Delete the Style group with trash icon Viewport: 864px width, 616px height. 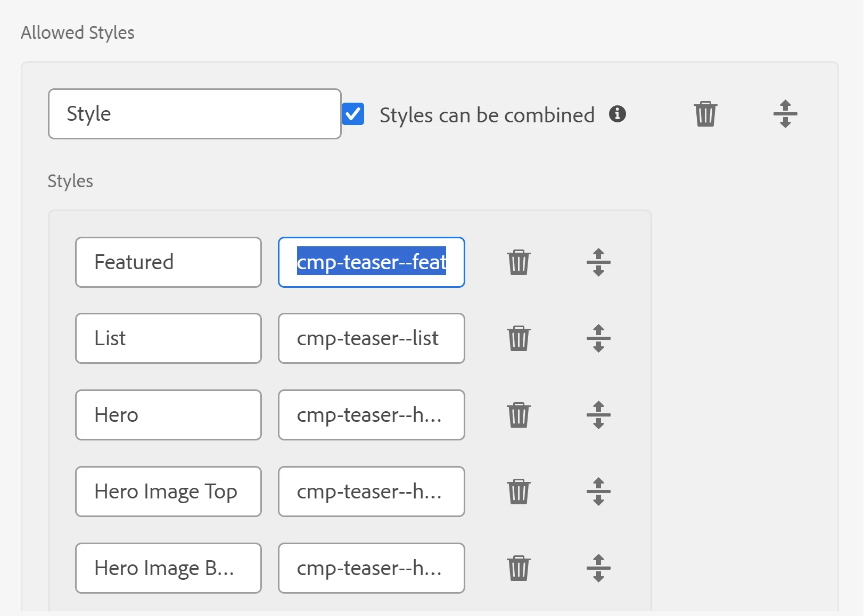click(705, 114)
